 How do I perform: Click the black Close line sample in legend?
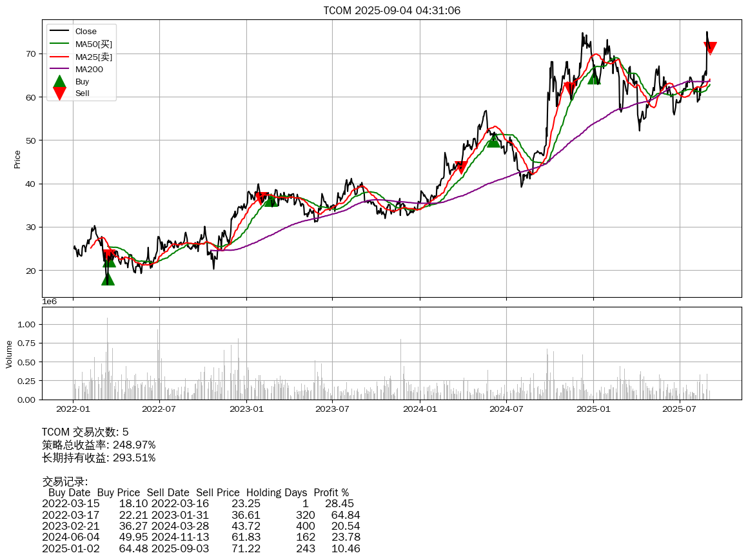click(x=59, y=31)
